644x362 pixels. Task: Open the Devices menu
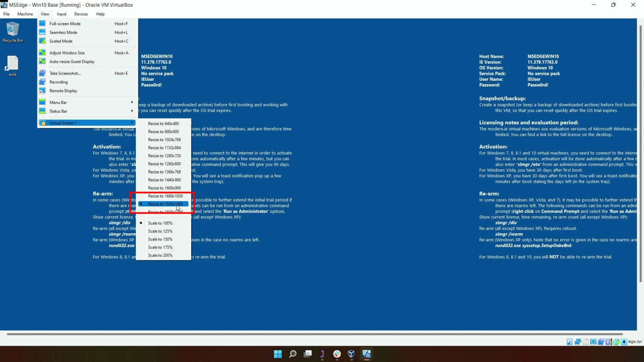tap(81, 14)
